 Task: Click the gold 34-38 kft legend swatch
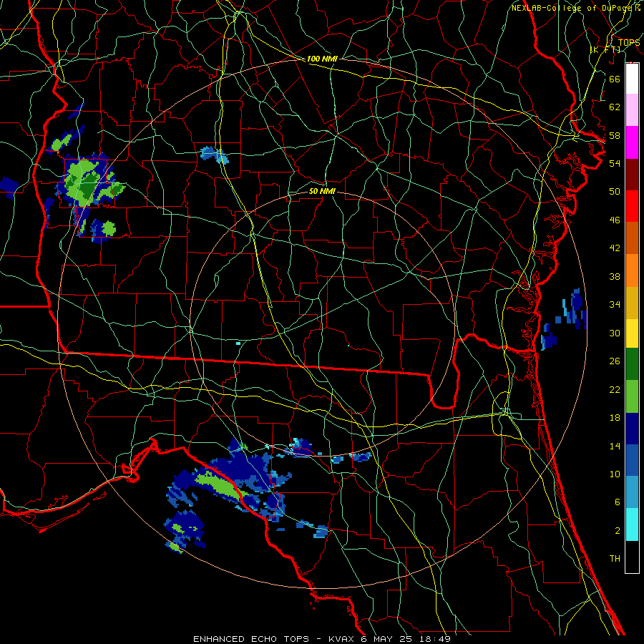pos(632,303)
